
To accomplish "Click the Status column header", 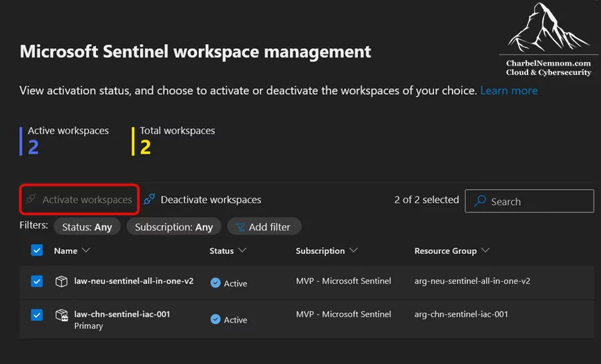I will pyautogui.click(x=222, y=251).
